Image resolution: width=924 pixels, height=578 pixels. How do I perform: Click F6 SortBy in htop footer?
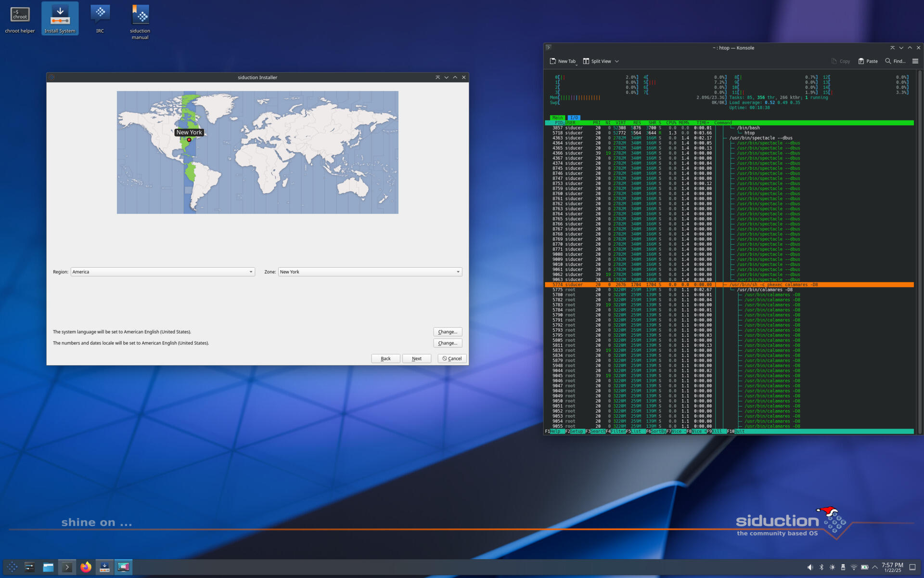point(655,432)
